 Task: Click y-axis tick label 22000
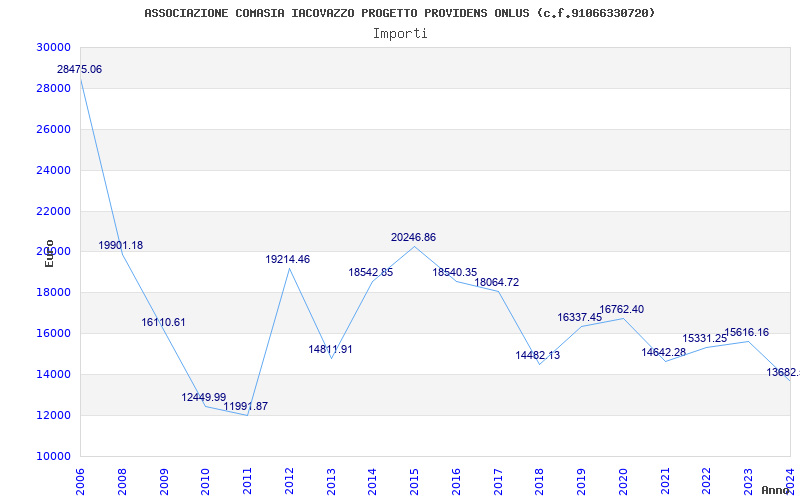(54, 211)
